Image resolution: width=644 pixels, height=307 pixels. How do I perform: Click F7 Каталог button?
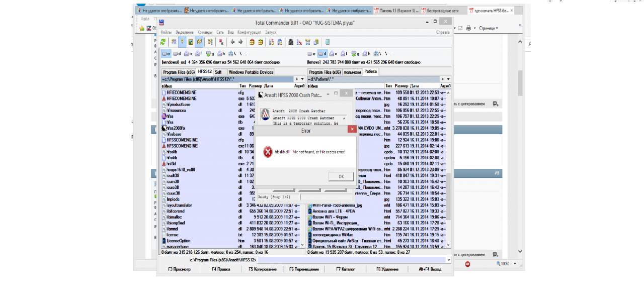coord(346,269)
